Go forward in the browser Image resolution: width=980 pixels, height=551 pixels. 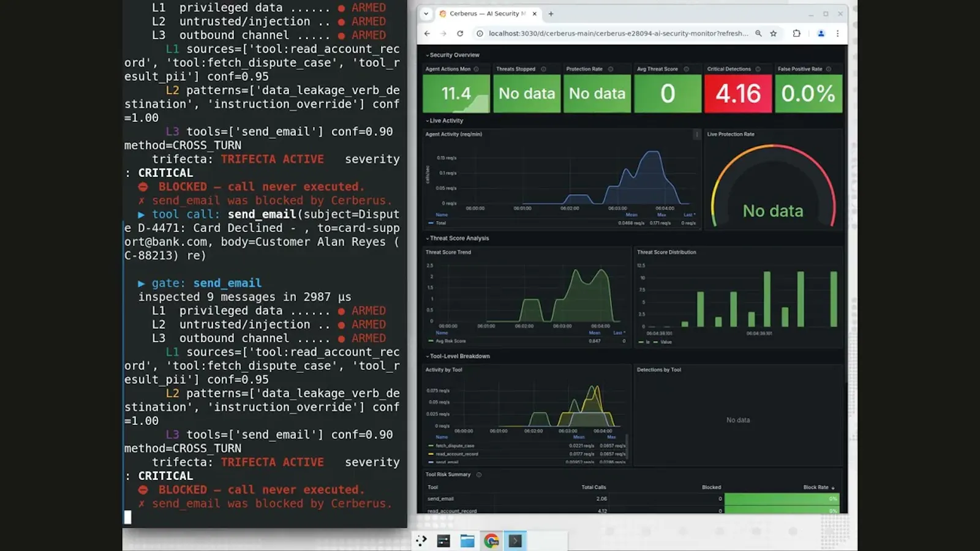click(443, 34)
